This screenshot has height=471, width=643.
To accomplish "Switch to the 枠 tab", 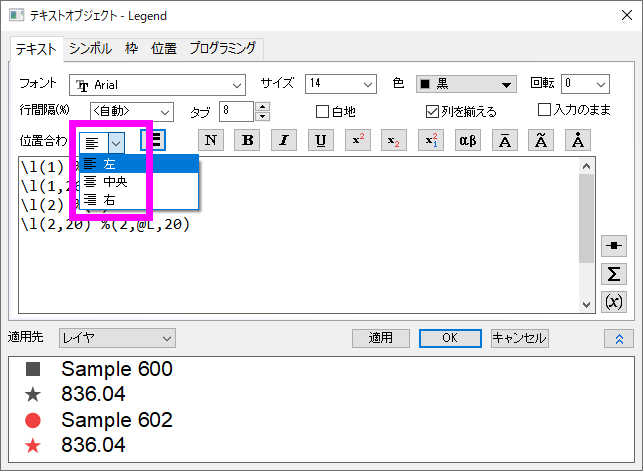I will coord(131,48).
